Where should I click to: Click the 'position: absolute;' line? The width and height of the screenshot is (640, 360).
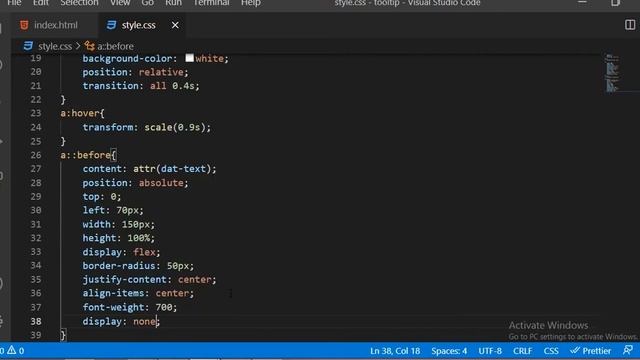click(135, 183)
